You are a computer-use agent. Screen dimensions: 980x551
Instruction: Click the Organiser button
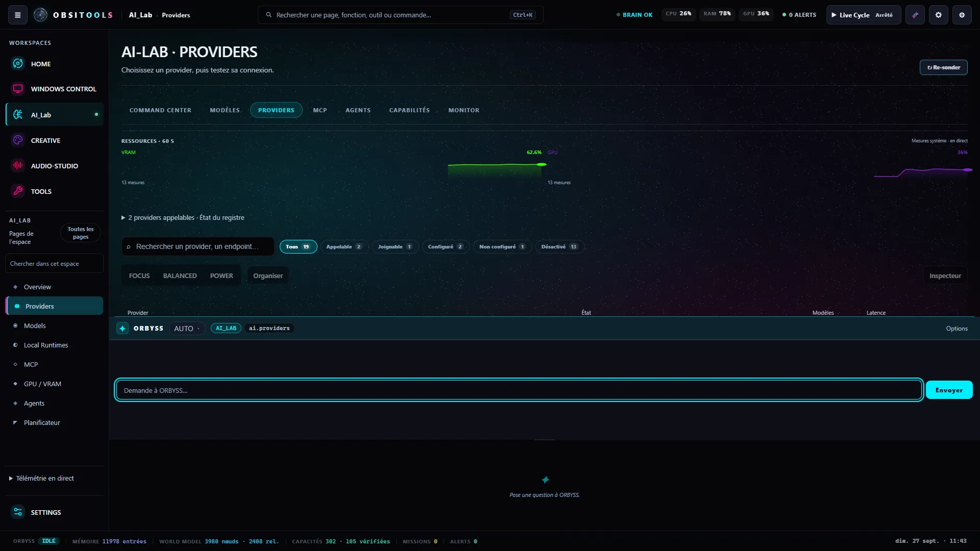click(x=268, y=276)
